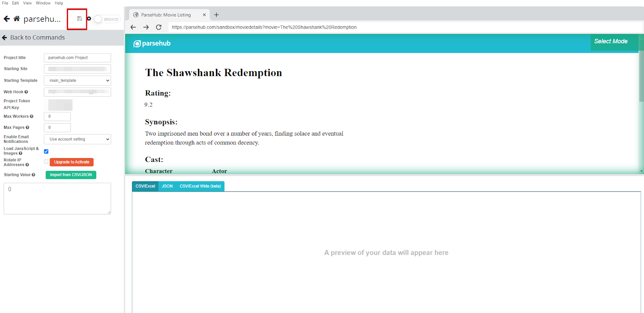Click the synopsis paragraph text
644x313 pixels.
(x=244, y=138)
